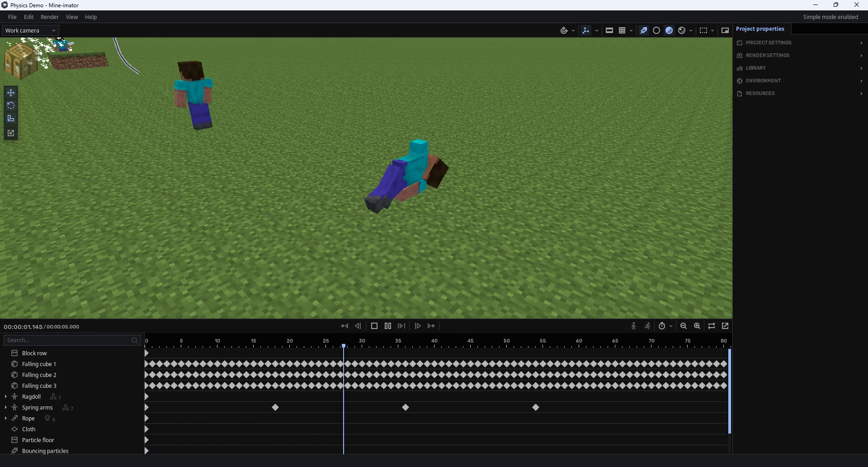Toggle the lights/flashlight view mode icon
868x467 pixels.
click(644, 30)
